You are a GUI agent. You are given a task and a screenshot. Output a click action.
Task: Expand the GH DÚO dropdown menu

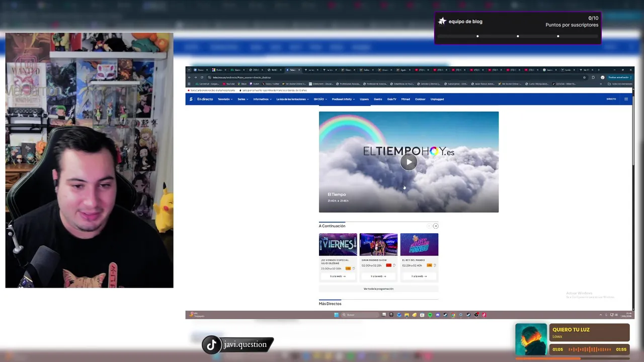point(320,99)
